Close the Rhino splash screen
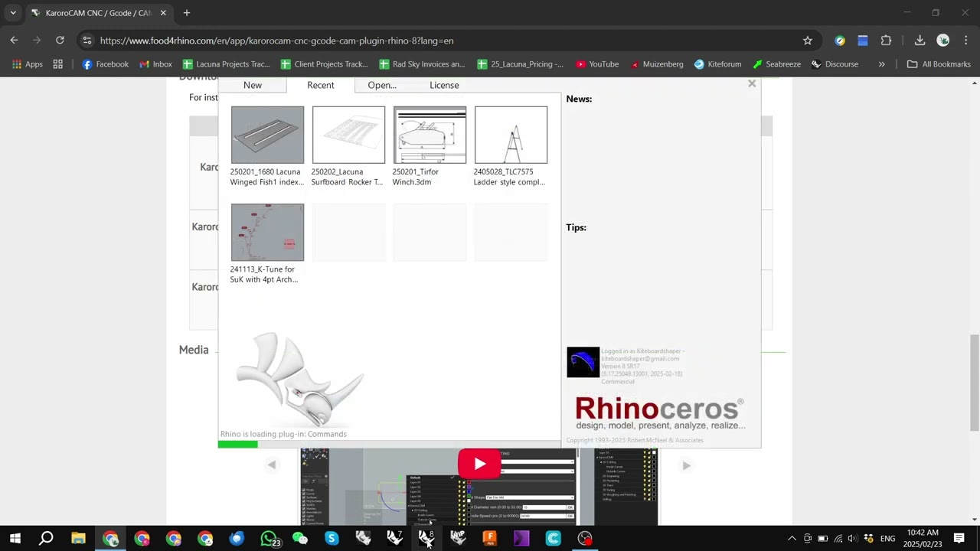The height and width of the screenshot is (551, 980). 752,83
